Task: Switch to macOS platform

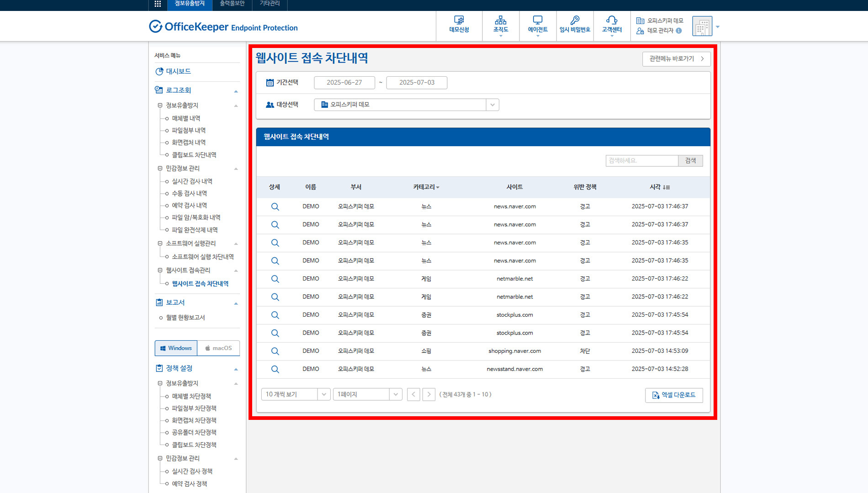Action: [218, 348]
